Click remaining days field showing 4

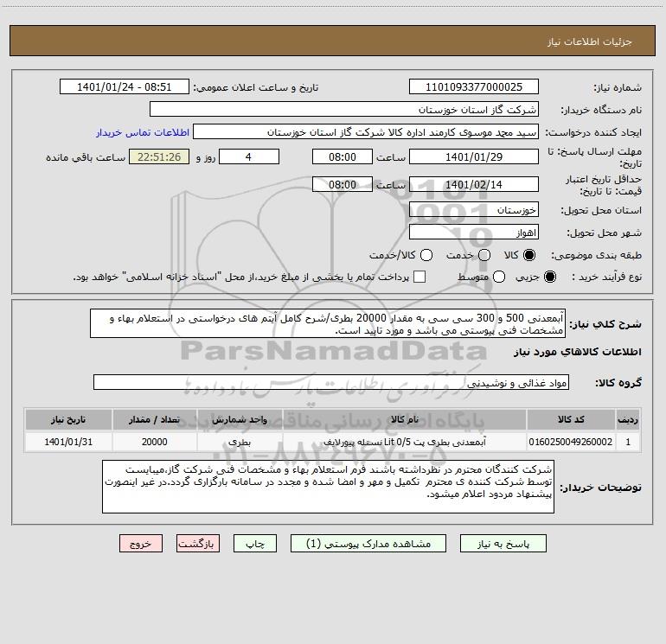(x=249, y=156)
